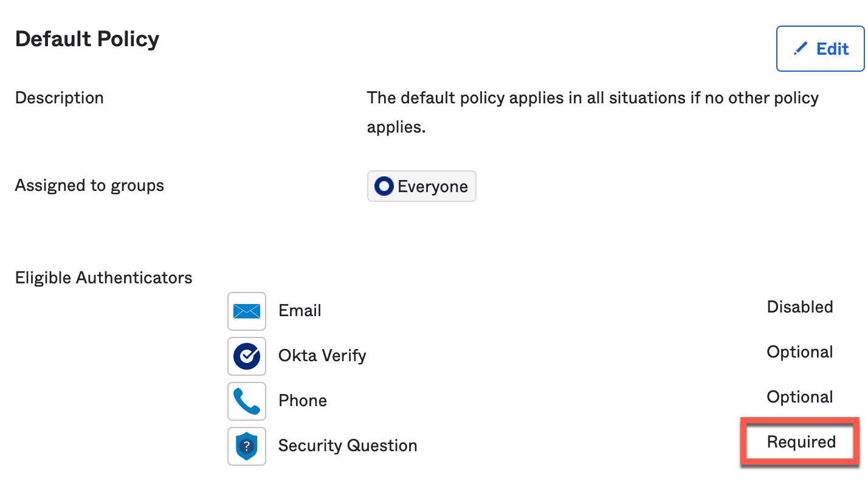Click the Disabled status for Email
The width and height of the screenshot is (868, 484).
[800, 307]
